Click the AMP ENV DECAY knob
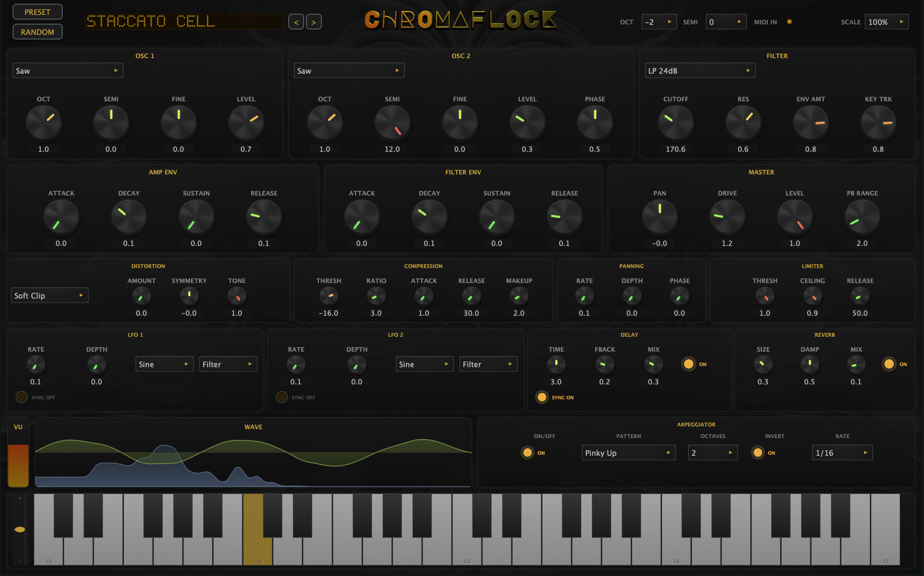 [129, 217]
